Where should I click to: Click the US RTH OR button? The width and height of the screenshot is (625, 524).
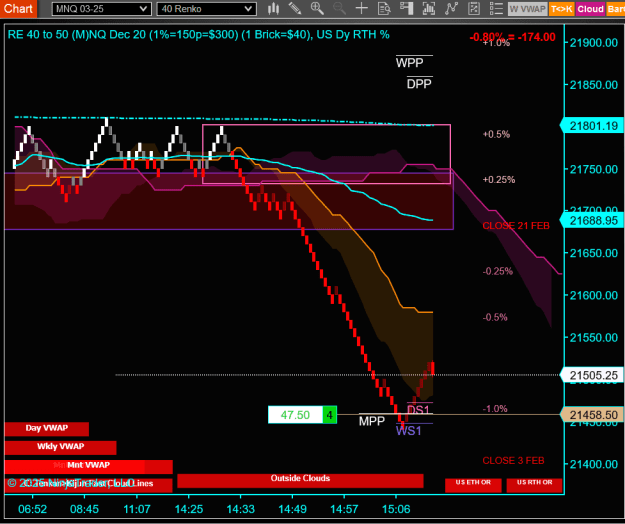click(535, 485)
